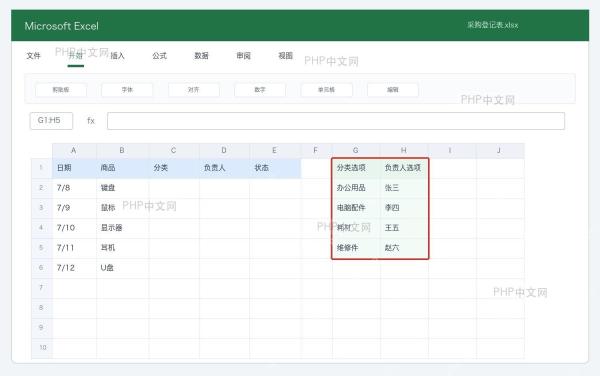Viewport: 600px width, 376px height.
Task: Open the 对齐 ribbon group
Action: pyautogui.click(x=194, y=90)
